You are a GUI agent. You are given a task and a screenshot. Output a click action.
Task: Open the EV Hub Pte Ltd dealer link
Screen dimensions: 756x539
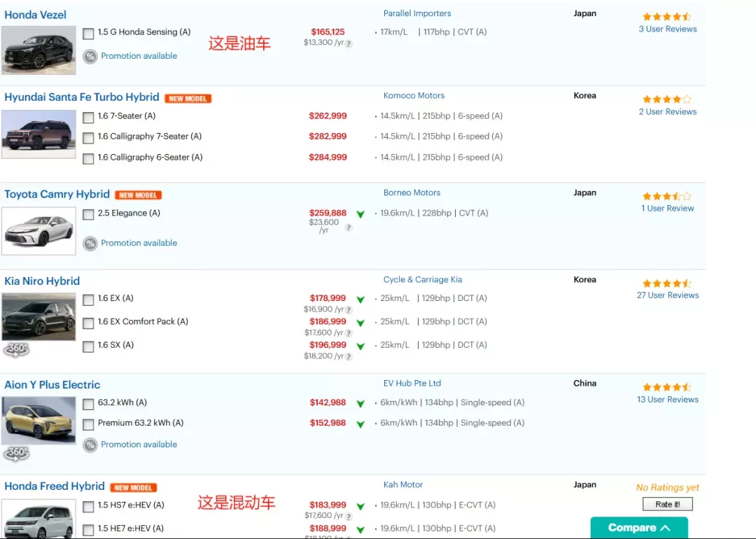pos(412,384)
